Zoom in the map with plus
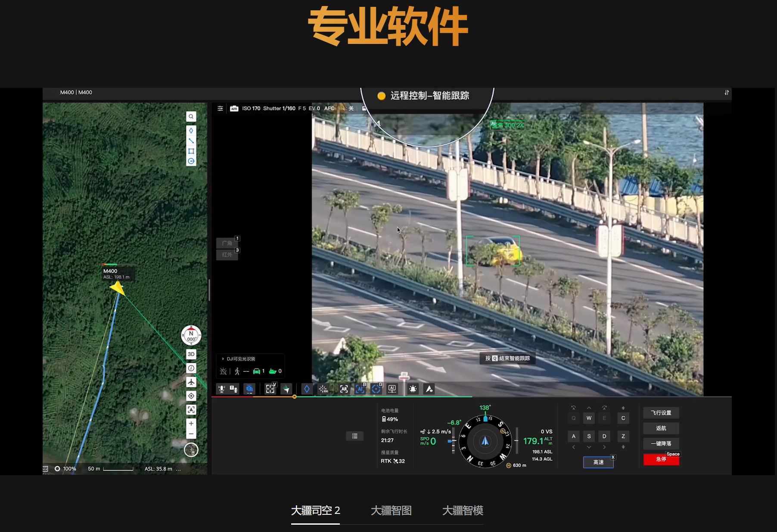 point(191,424)
